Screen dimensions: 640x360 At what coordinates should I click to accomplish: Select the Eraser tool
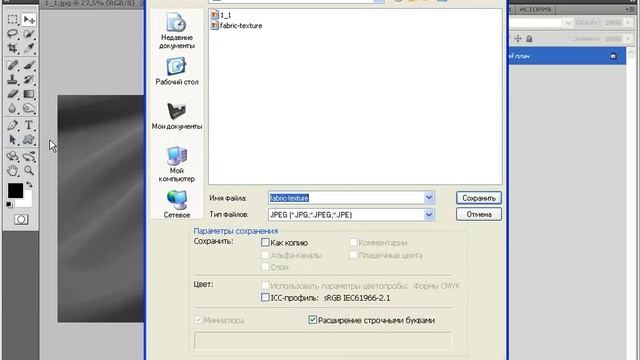pos(12,94)
